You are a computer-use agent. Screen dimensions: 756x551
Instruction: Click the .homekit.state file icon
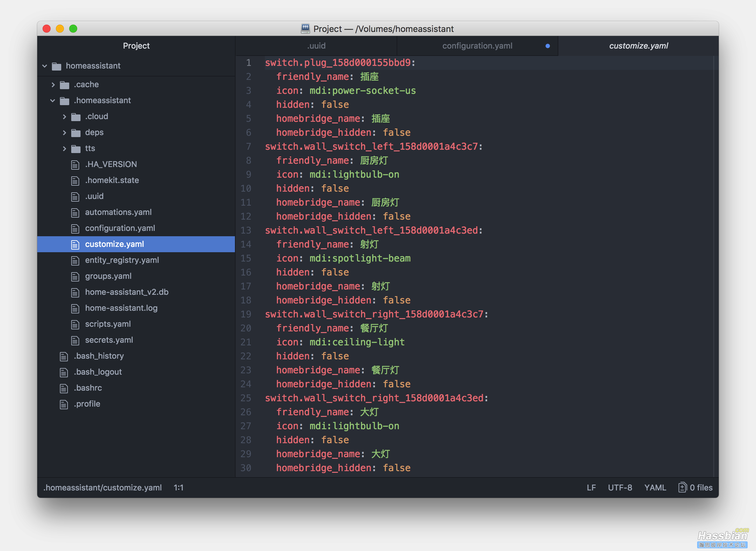pyautogui.click(x=75, y=180)
